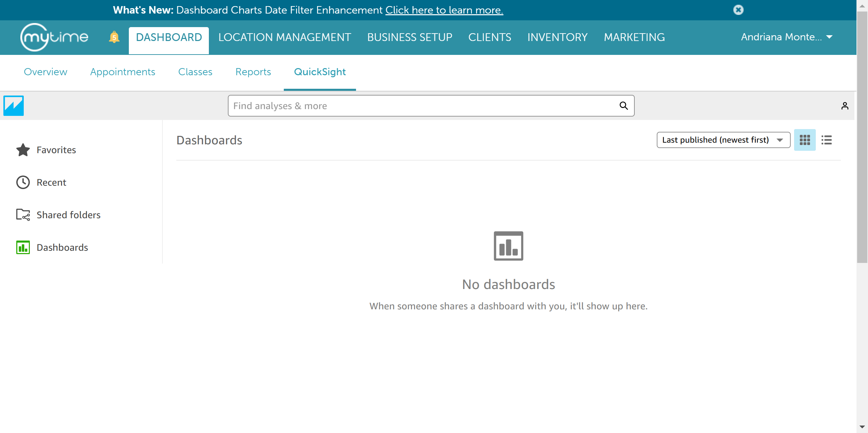Click the QuickSight logo icon
This screenshot has height=433, width=868.
click(x=14, y=106)
